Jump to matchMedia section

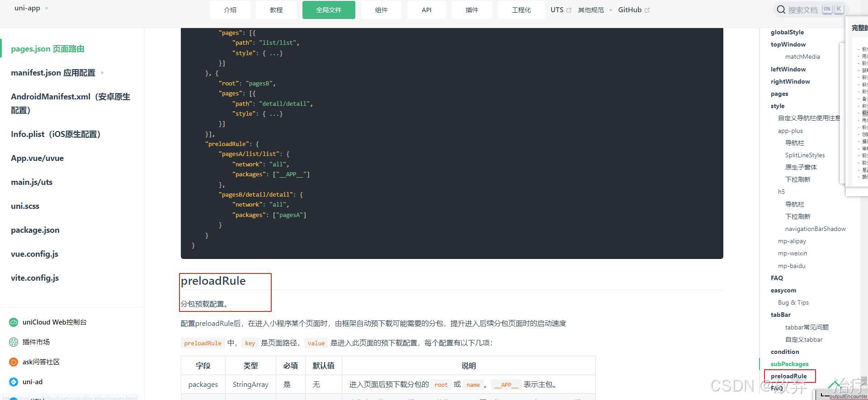click(802, 56)
